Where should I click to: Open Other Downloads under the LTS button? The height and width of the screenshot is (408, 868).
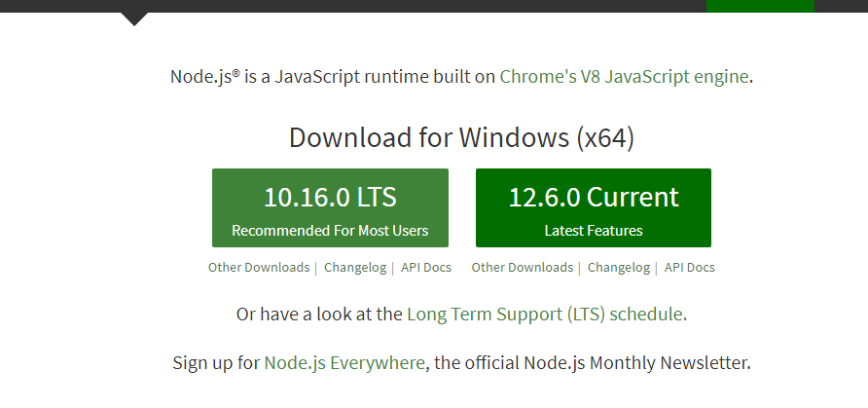(x=259, y=267)
